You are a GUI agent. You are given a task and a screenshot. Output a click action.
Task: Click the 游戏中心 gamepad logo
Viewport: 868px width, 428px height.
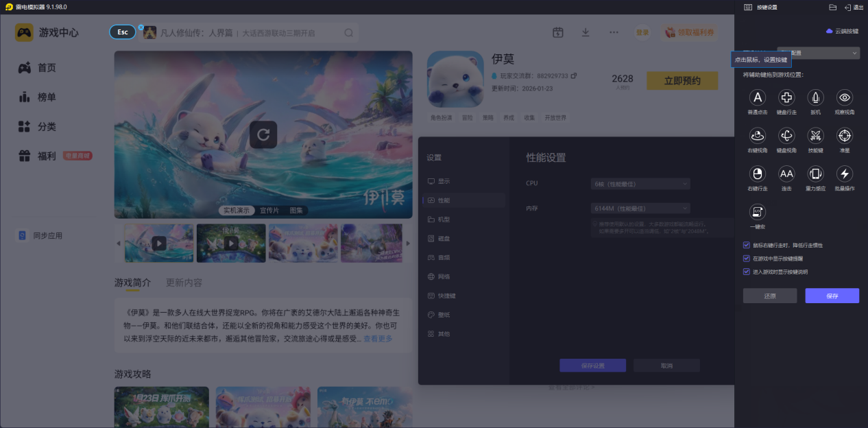click(24, 32)
